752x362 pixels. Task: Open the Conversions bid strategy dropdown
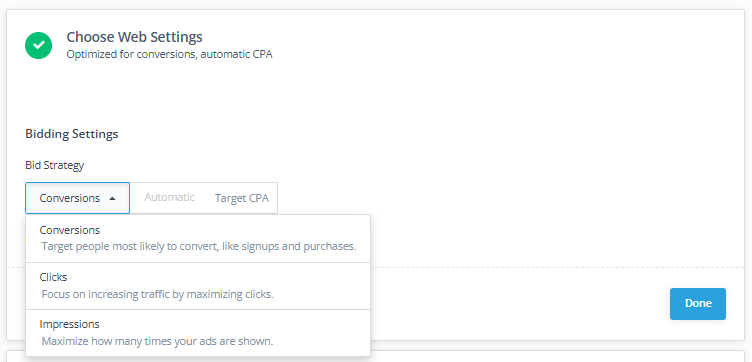77,198
